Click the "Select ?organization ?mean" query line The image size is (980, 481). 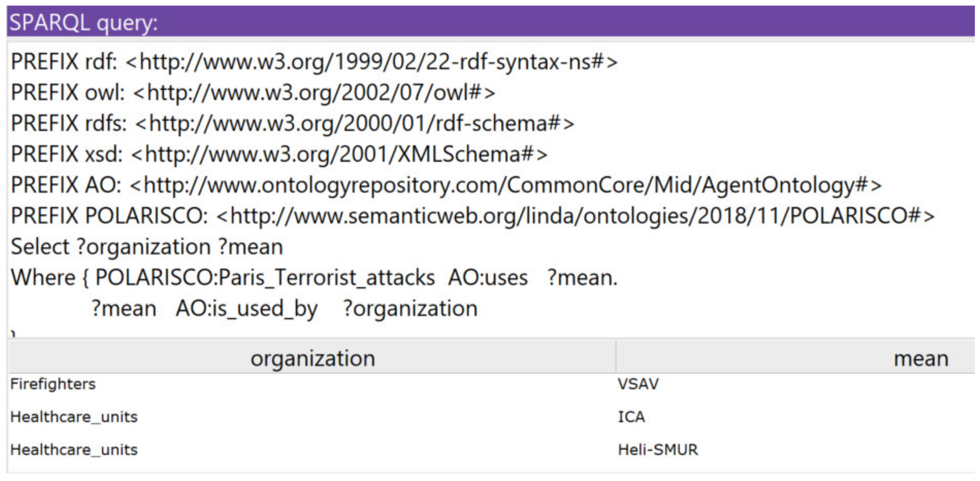click(x=147, y=247)
